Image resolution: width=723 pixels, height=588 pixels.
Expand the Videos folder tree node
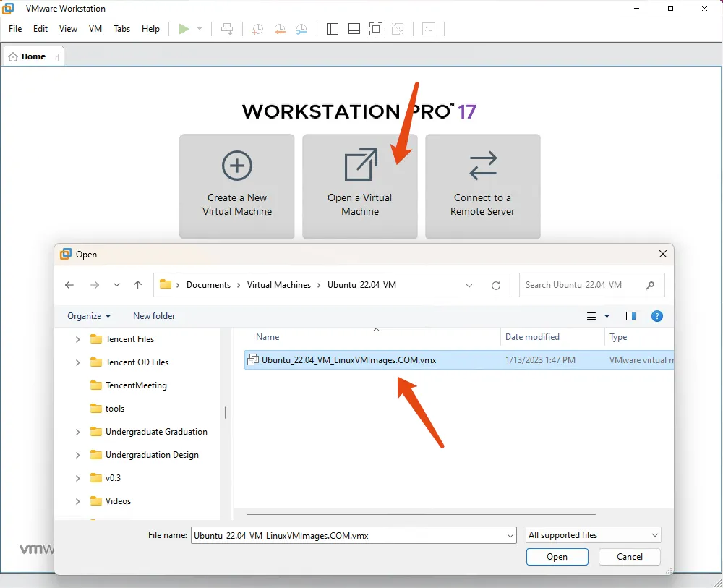[x=78, y=501]
